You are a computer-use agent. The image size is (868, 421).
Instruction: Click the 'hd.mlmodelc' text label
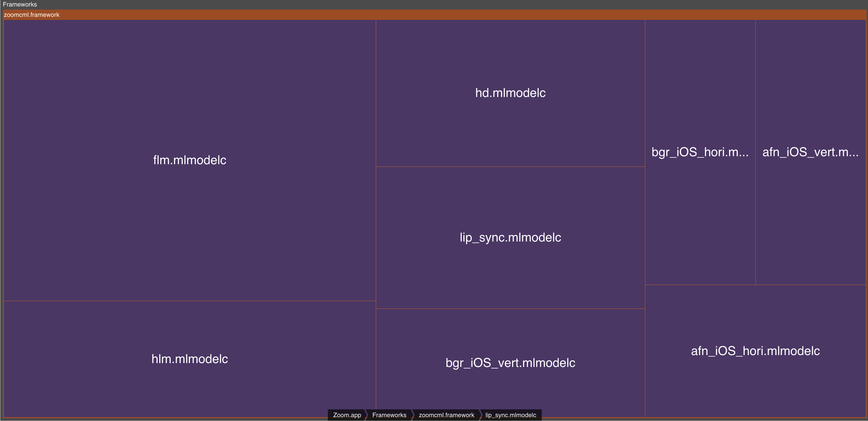click(x=510, y=93)
